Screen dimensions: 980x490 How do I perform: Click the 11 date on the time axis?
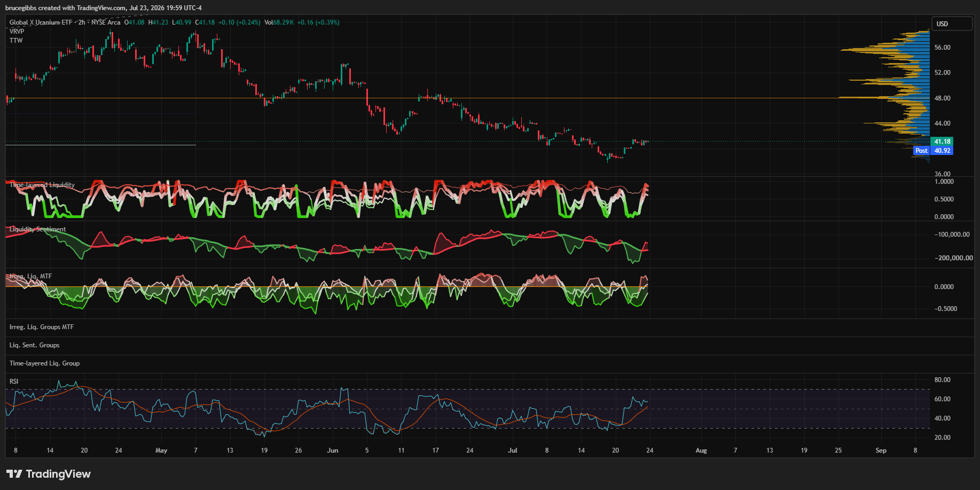pos(401,450)
